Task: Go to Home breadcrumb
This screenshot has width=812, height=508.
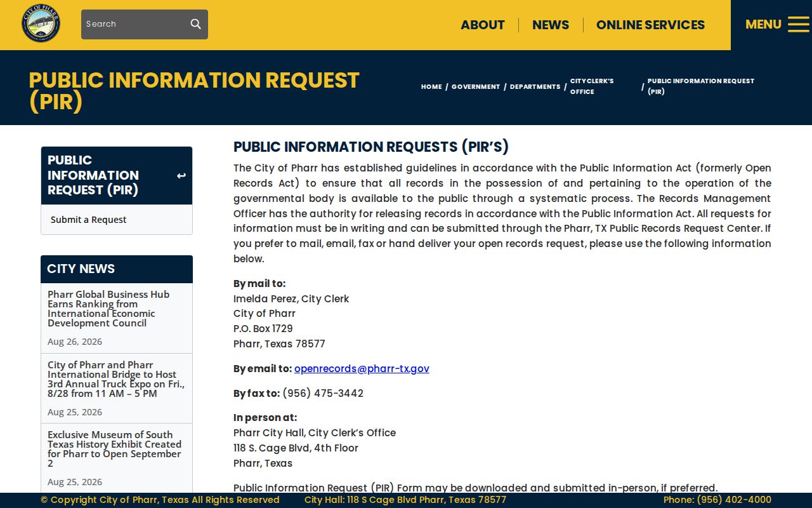Action: tap(431, 87)
